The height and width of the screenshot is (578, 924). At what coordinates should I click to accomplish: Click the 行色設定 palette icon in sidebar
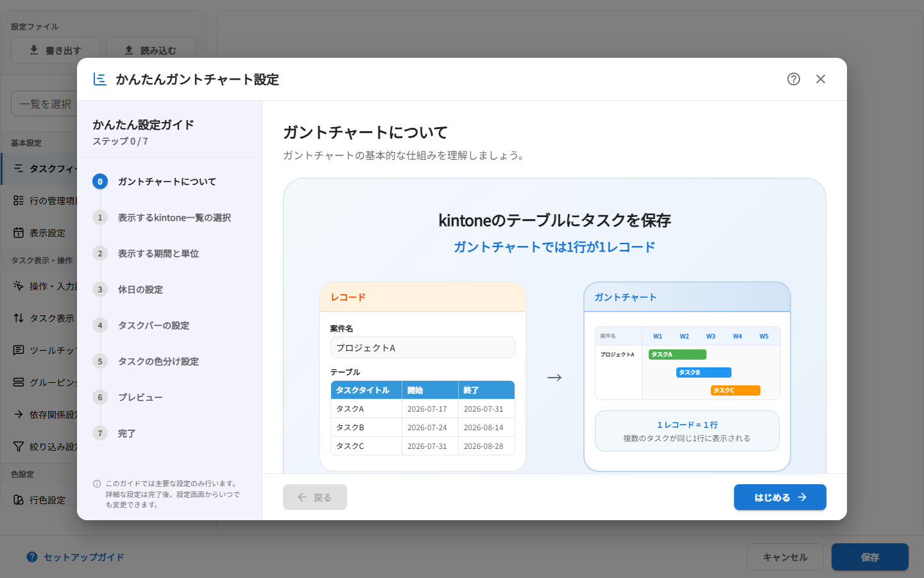[19, 500]
